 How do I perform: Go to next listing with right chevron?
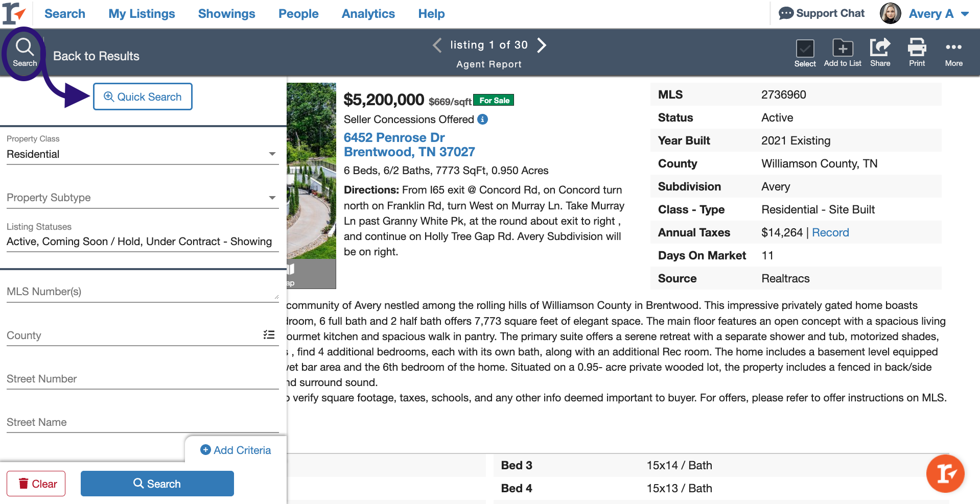tap(542, 45)
